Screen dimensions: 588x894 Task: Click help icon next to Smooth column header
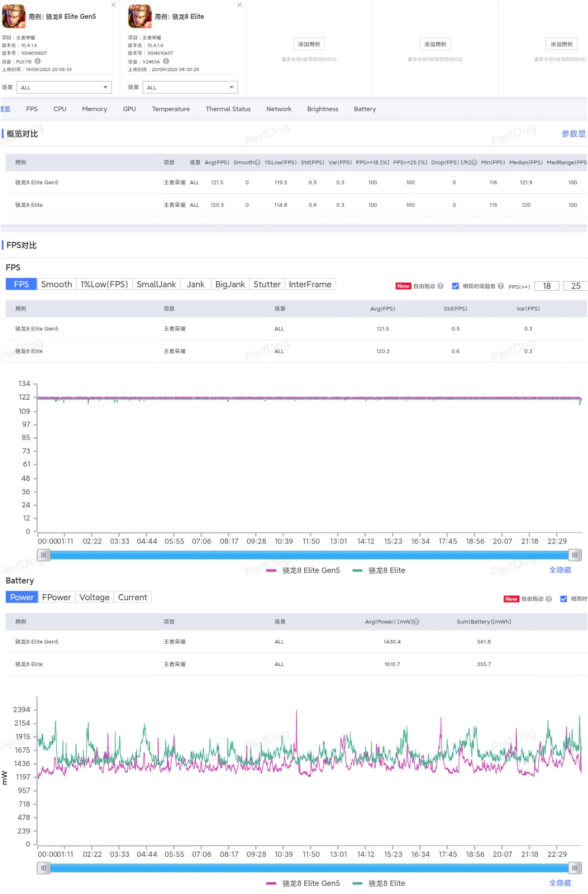coord(257,163)
